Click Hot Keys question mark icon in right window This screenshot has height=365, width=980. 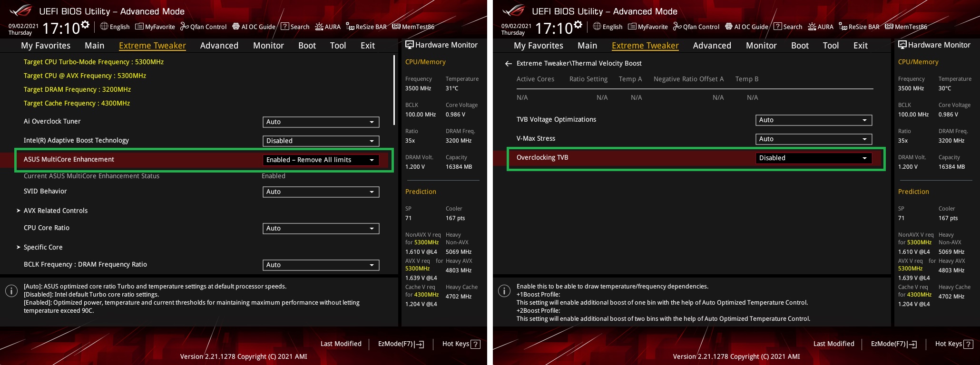point(968,344)
